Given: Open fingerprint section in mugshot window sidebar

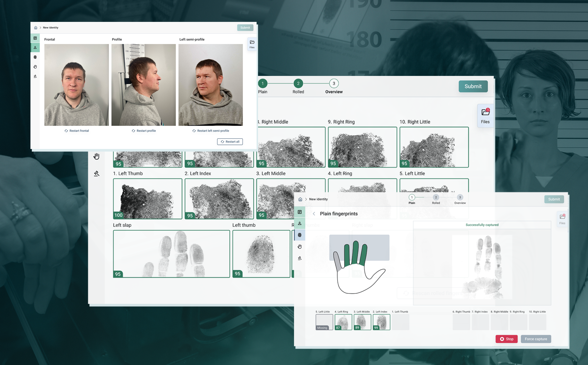Looking at the screenshot, I should 35,57.
